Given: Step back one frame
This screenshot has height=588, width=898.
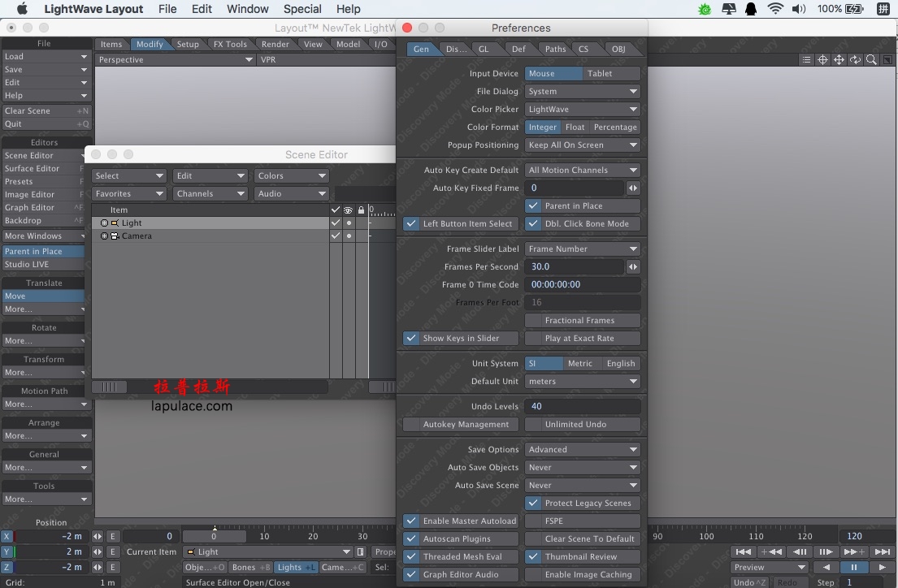Looking at the screenshot, I should pyautogui.click(x=800, y=551).
